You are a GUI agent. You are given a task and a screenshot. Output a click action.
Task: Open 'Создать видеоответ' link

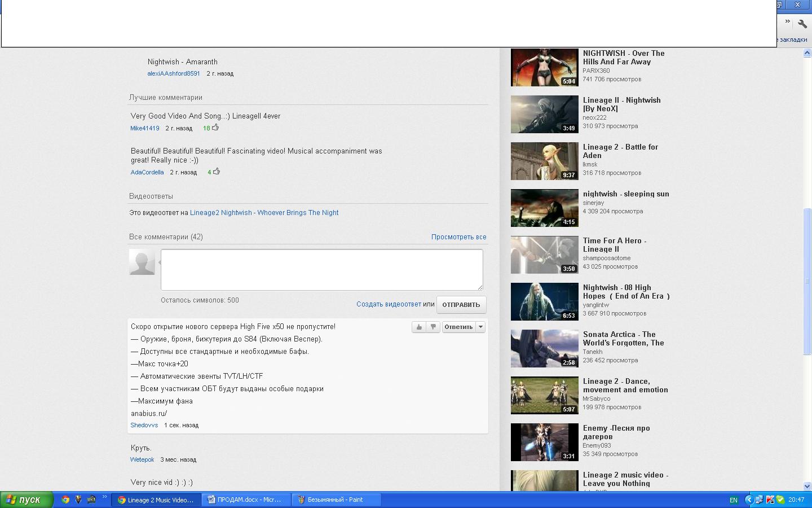point(389,304)
